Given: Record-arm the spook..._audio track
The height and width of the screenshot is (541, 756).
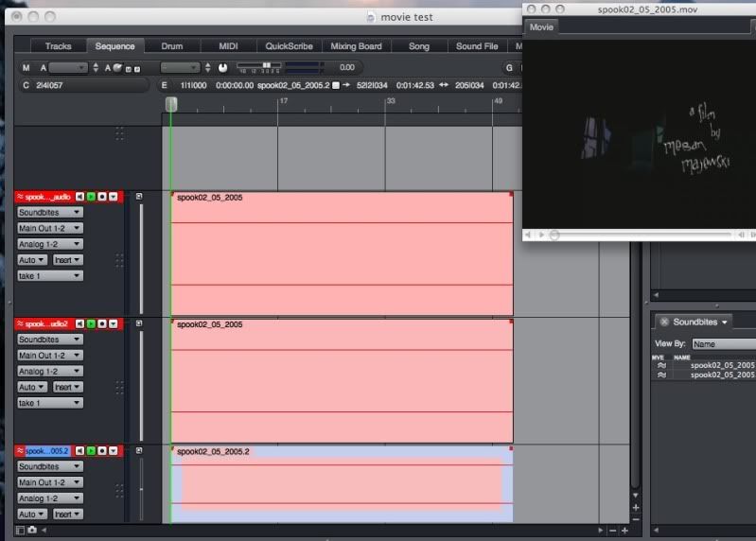Looking at the screenshot, I should click(x=102, y=197).
